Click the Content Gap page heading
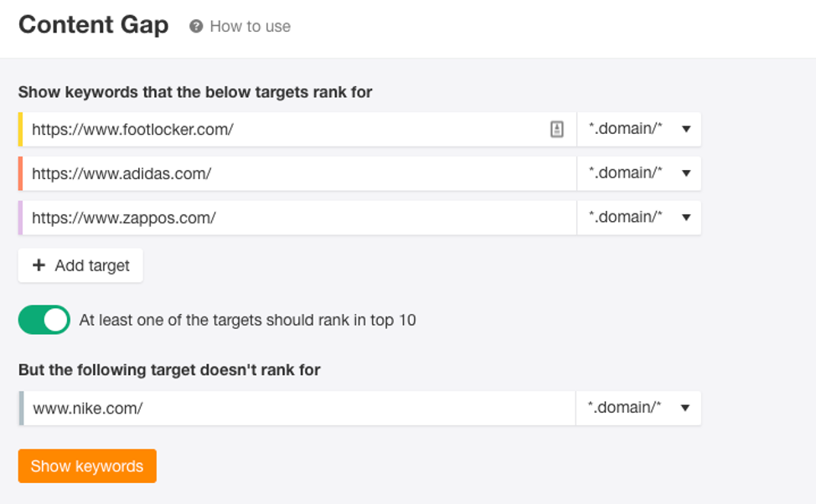The width and height of the screenshot is (816, 504). 93,25
